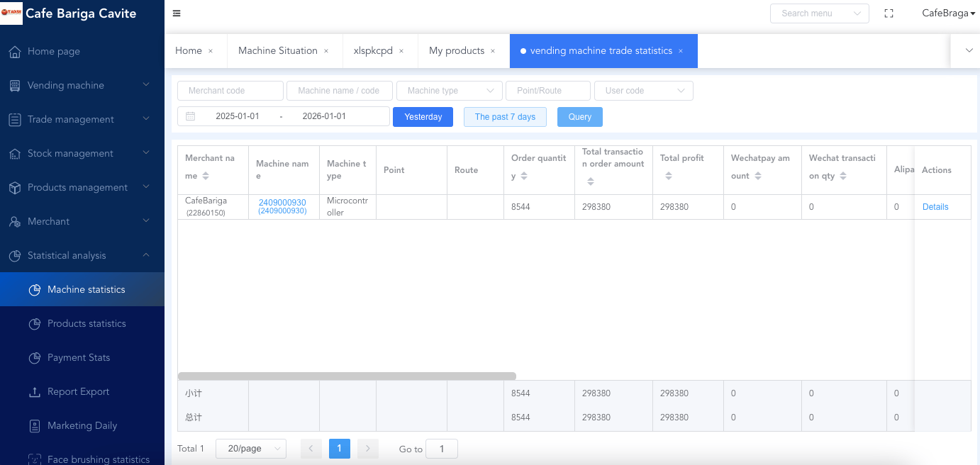Image resolution: width=980 pixels, height=465 pixels.
Task: Click the Merchant code input field
Action: coord(230,91)
